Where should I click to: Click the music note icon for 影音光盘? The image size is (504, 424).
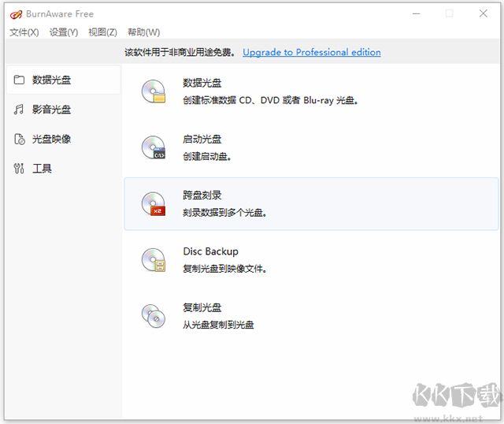(20, 110)
